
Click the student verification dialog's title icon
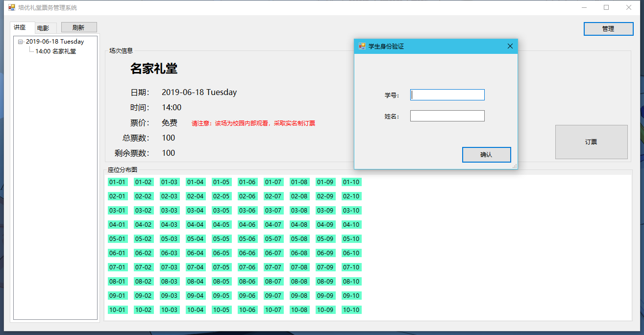pos(362,46)
